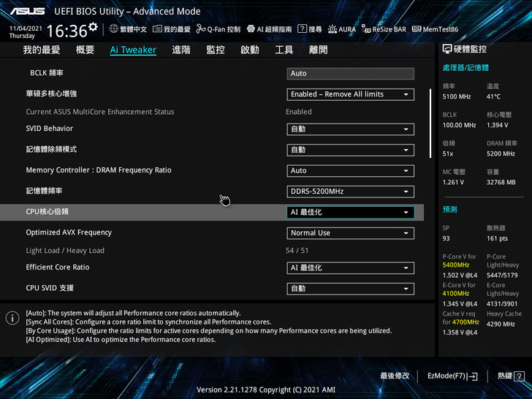Click the 4700MHz cache prediction value
The image size is (532, 399).
tap(465, 322)
